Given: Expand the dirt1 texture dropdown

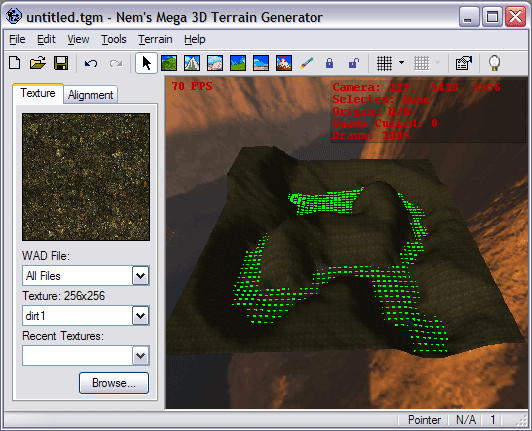Looking at the screenshot, I should (x=140, y=316).
